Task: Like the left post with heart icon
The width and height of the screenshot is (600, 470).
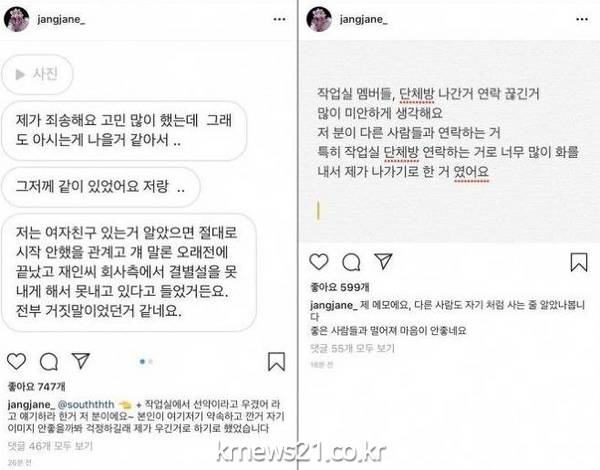Action: tap(16, 361)
